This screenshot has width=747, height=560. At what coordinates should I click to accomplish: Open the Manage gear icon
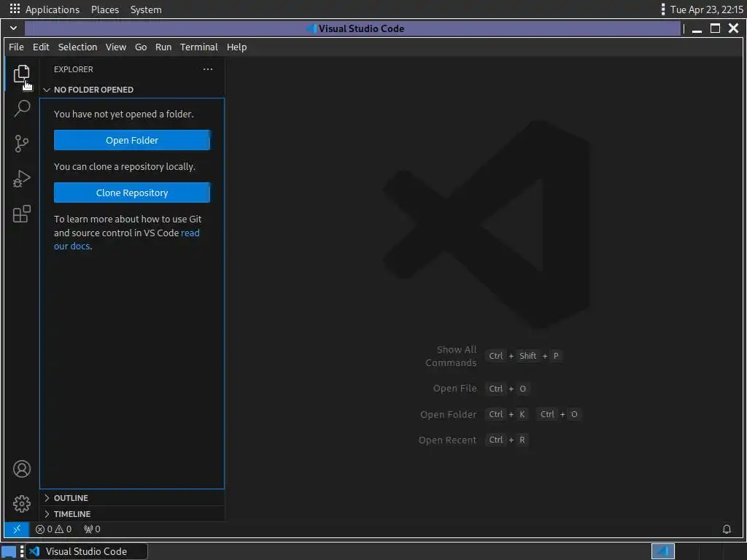pos(21,504)
